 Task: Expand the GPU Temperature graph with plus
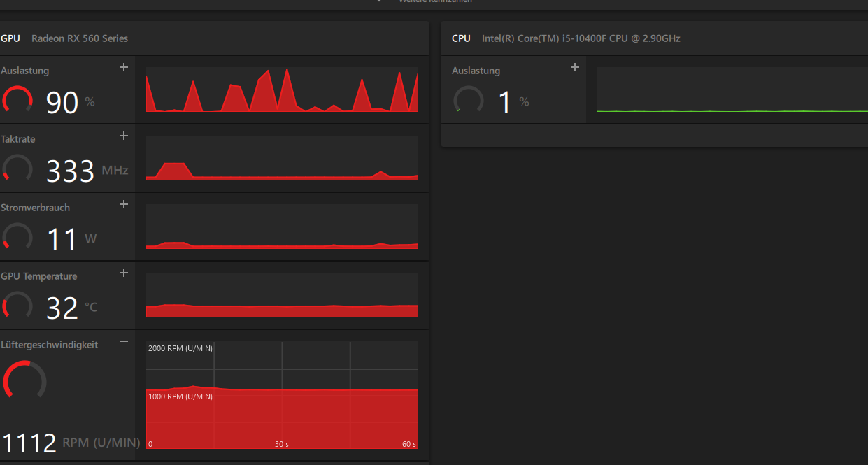tap(124, 273)
